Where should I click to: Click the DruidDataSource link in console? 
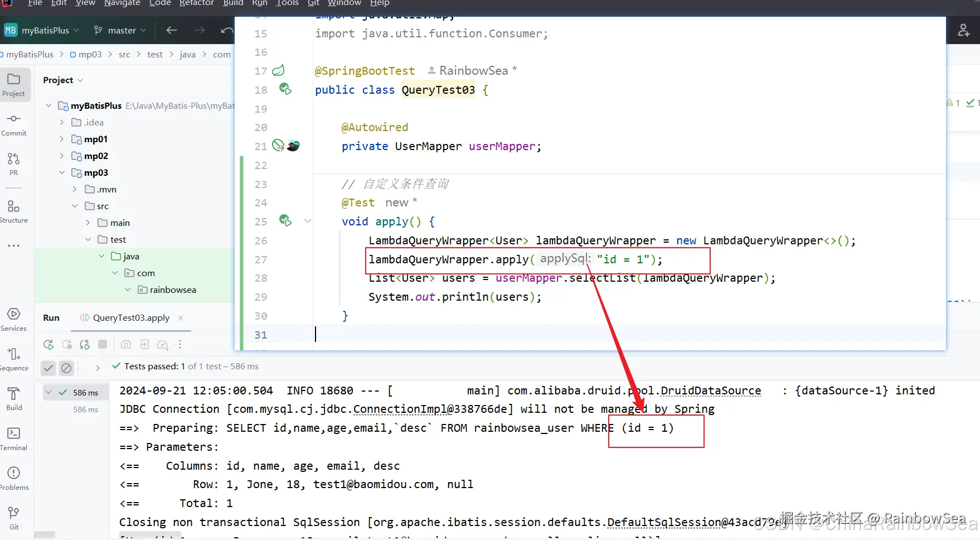pyautogui.click(x=711, y=390)
